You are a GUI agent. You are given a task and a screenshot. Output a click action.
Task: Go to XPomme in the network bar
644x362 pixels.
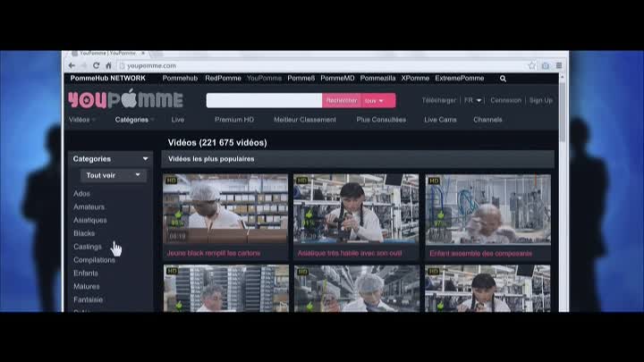(x=415, y=78)
